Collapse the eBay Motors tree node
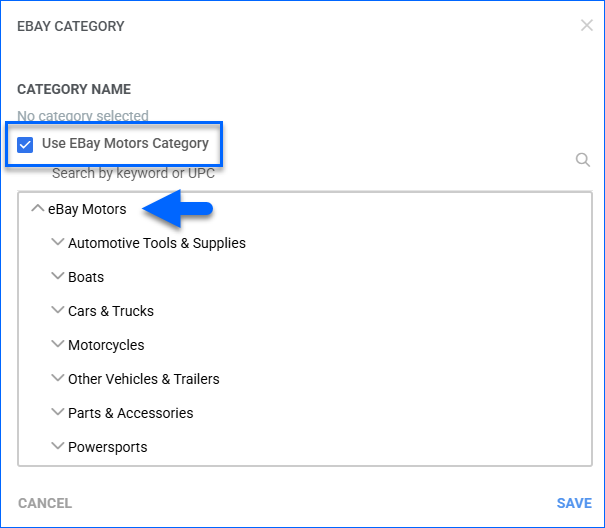This screenshot has width=605, height=528. pyautogui.click(x=38, y=209)
